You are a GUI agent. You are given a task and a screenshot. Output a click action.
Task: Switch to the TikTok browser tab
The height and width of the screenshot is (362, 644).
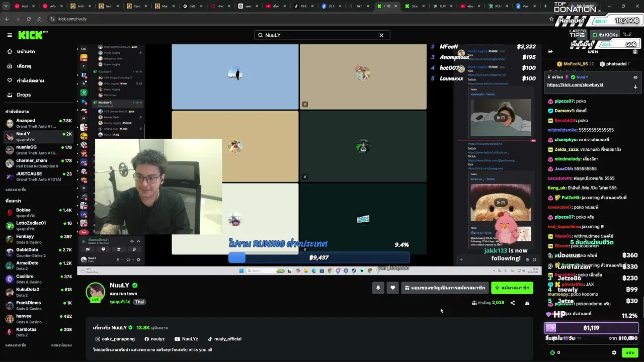point(303,6)
